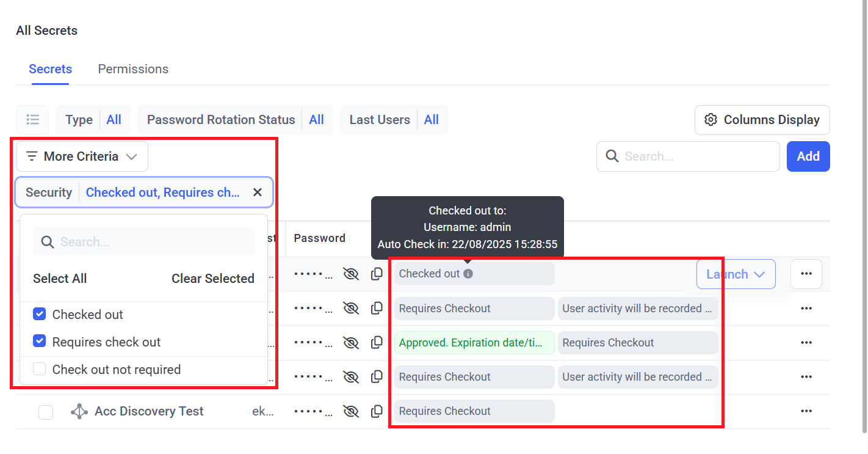Remove Security filter with the X icon
The width and height of the screenshot is (868, 454).
[x=258, y=192]
